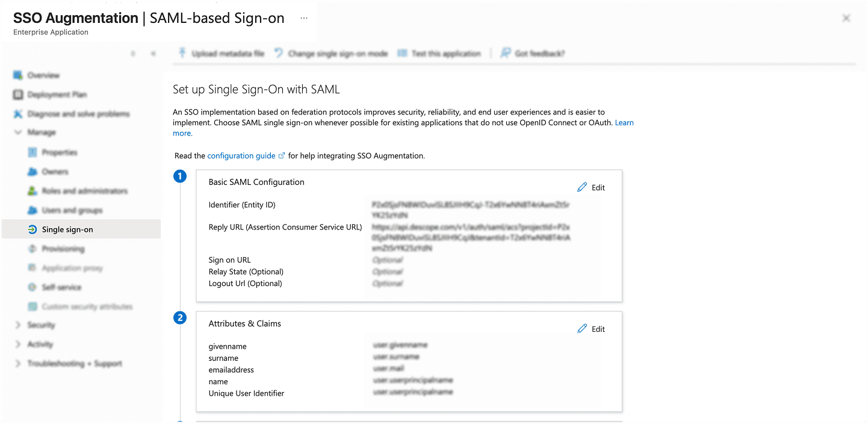The image size is (868, 424).
Task: Click the Change single sign-on mode icon
Action: click(279, 54)
